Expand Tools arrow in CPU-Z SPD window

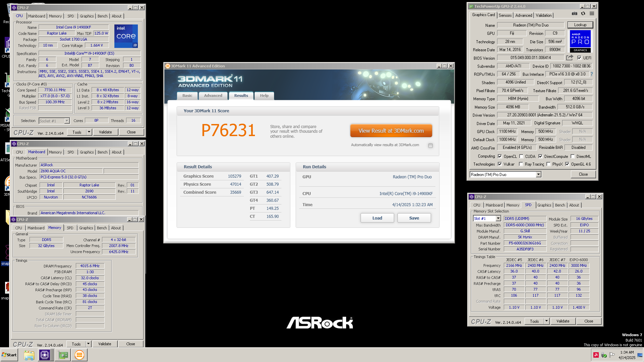click(x=546, y=321)
